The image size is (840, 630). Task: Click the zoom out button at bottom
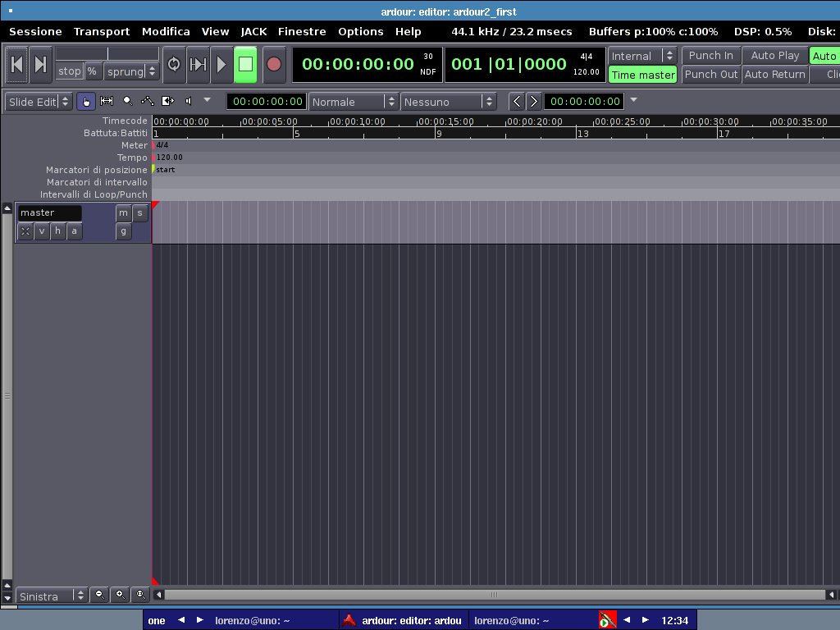(x=100, y=595)
